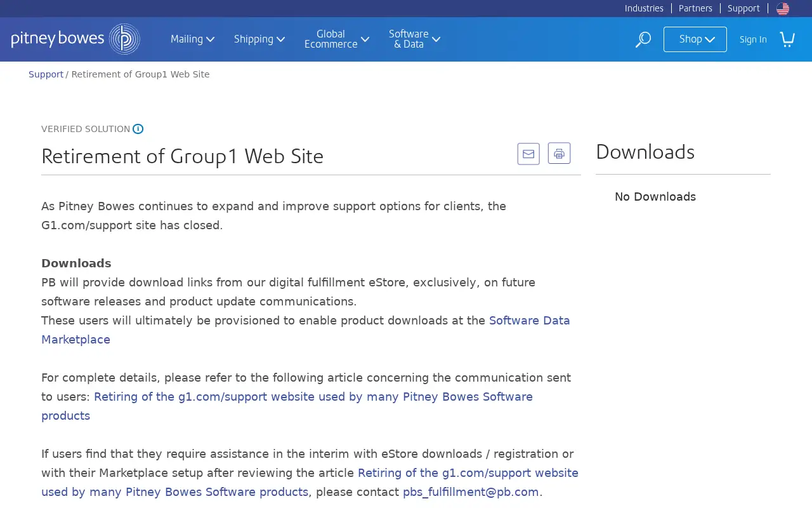Expand the Software & Data menu
The image size is (812, 508).
414,39
